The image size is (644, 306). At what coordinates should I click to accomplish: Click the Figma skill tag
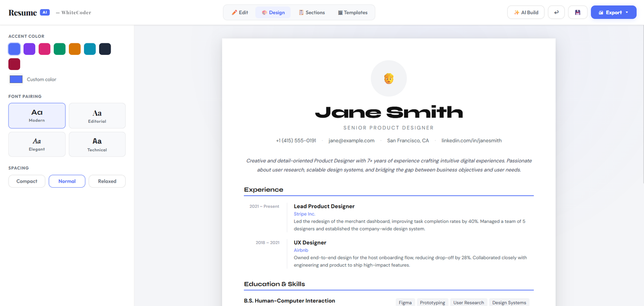(x=405, y=302)
